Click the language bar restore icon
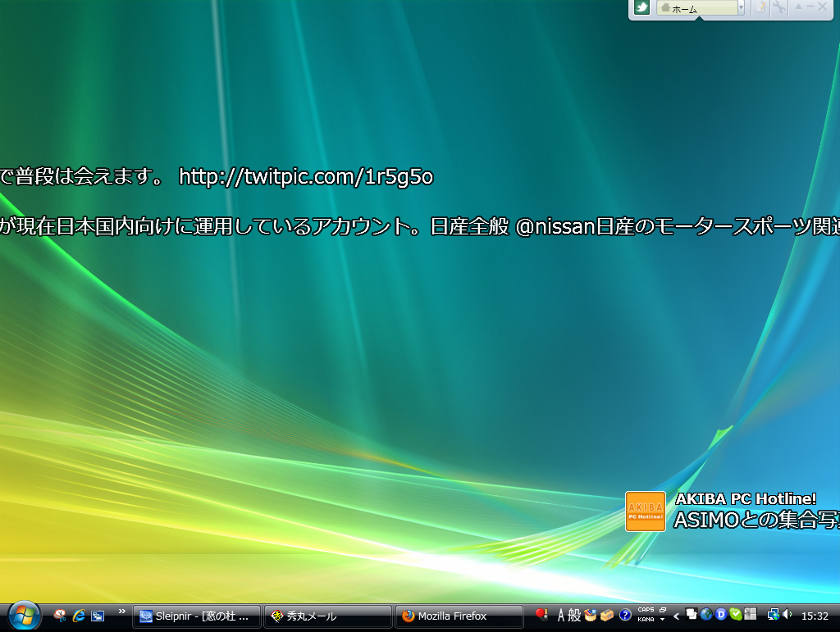The height and width of the screenshot is (632, 840). point(663,610)
